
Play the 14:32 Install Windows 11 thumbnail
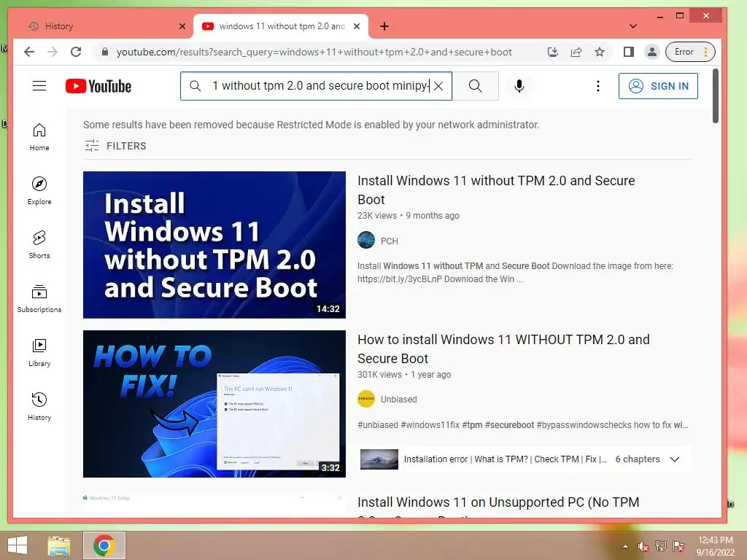coord(214,245)
